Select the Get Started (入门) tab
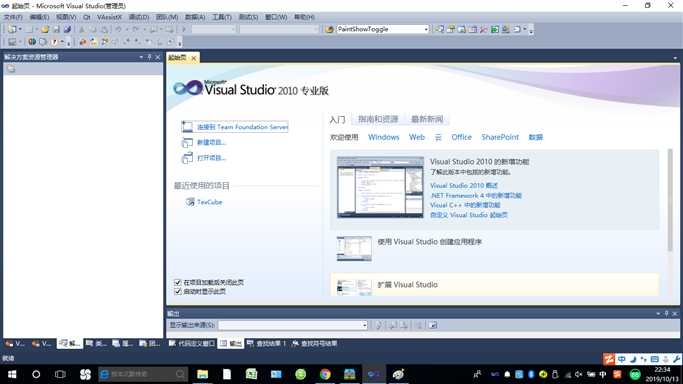Image resolution: width=683 pixels, height=384 pixels. pos(338,119)
